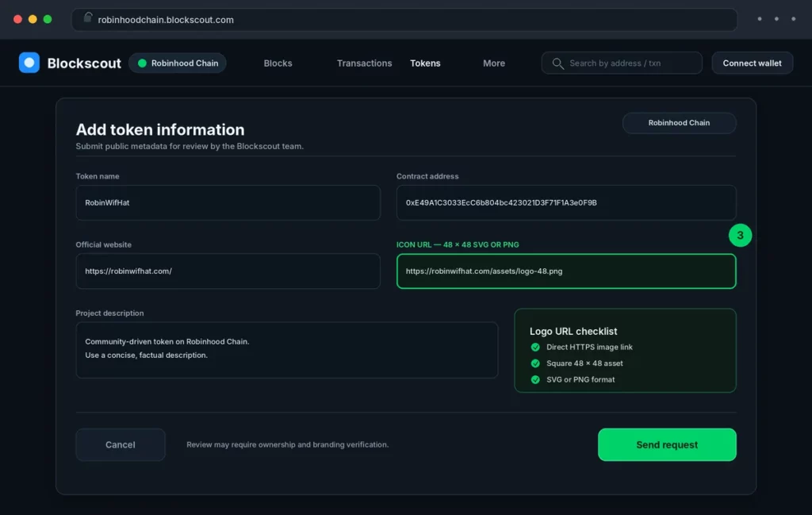Click the 'Logo URL checklist' title
This screenshot has width=812, height=515.
(x=573, y=331)
